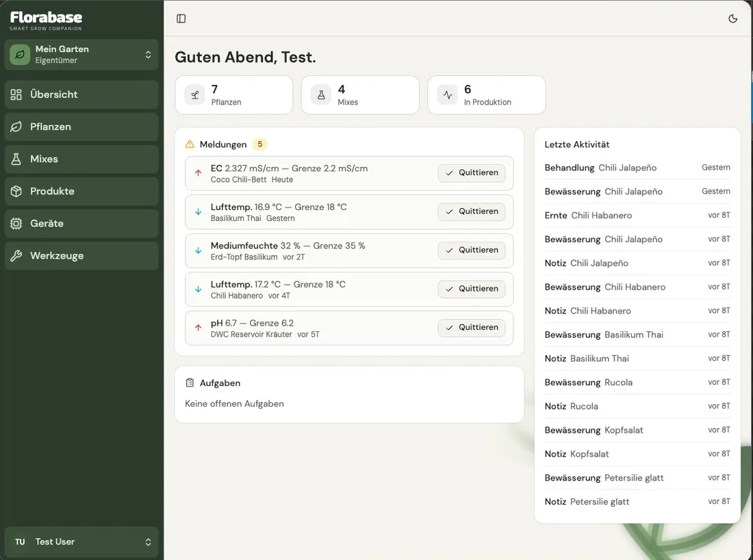The width and height of the screenshot is (753, 560).
Task: Click the Mein Garten leaf icon
Action: click(x=20, y=54)
